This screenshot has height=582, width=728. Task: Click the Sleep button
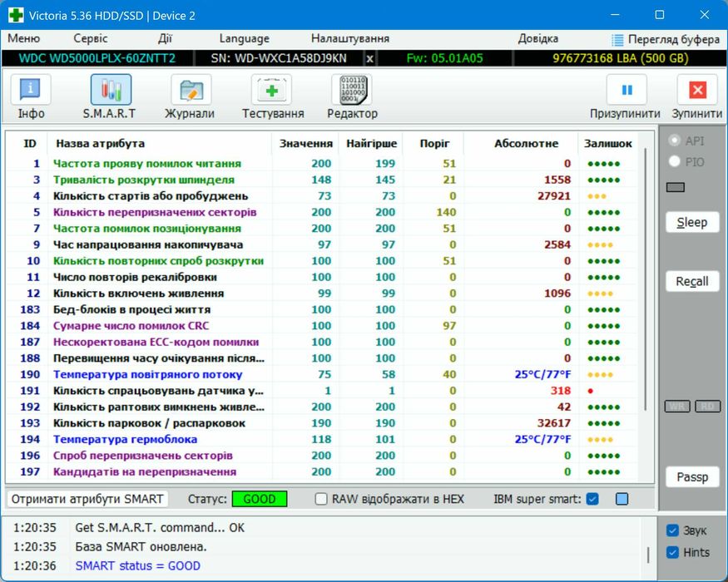point(692,222)
